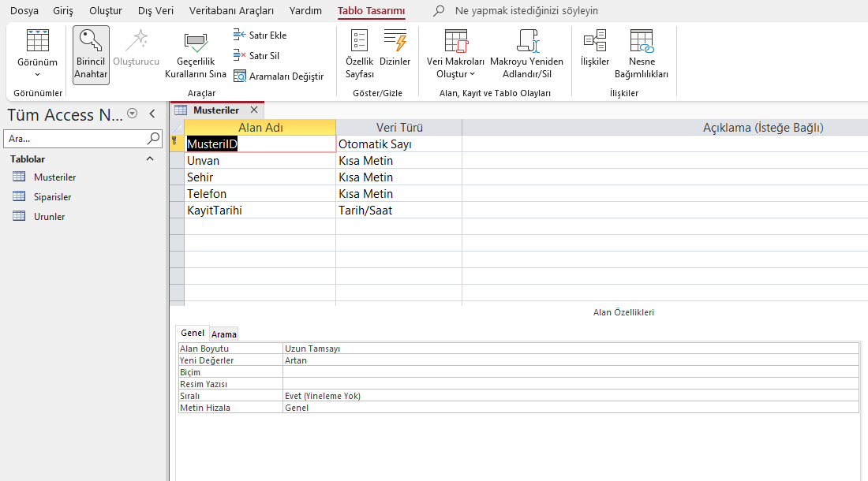Open İlişkiler relationships
Viewport: 868px width, 481px height.
coord(594,47)
